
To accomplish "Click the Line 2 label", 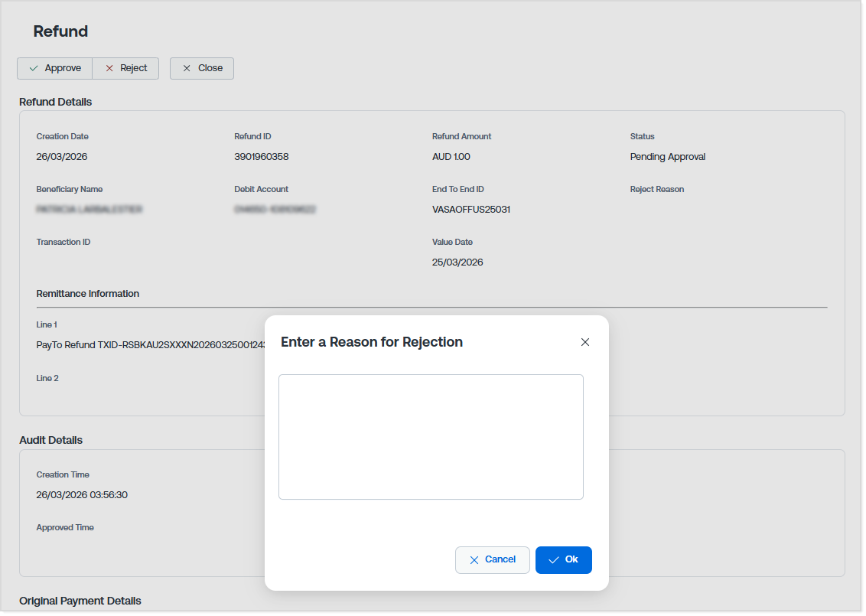I will [47, 379].
